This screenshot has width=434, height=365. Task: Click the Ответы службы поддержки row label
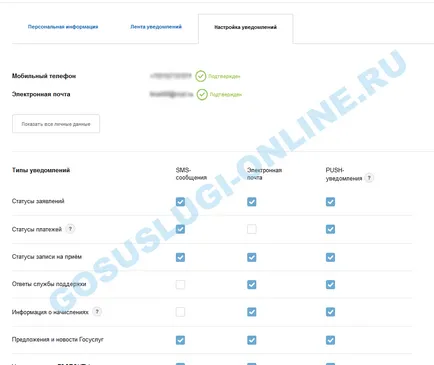49,284
